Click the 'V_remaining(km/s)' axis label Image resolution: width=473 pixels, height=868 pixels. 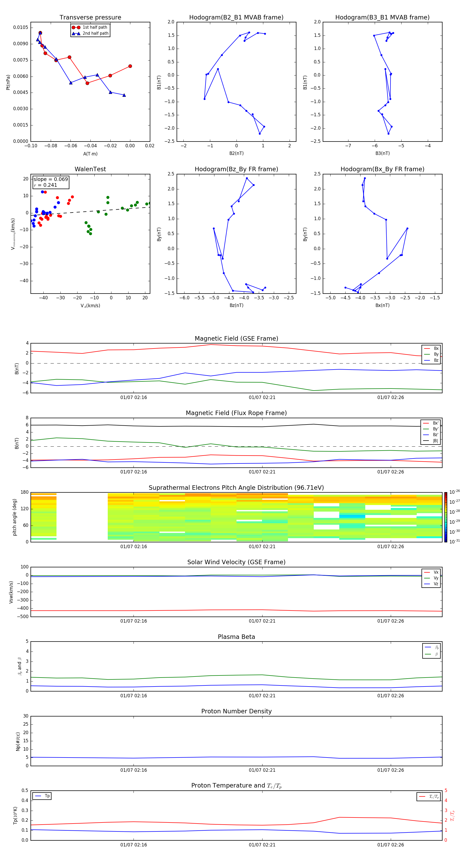13,234
